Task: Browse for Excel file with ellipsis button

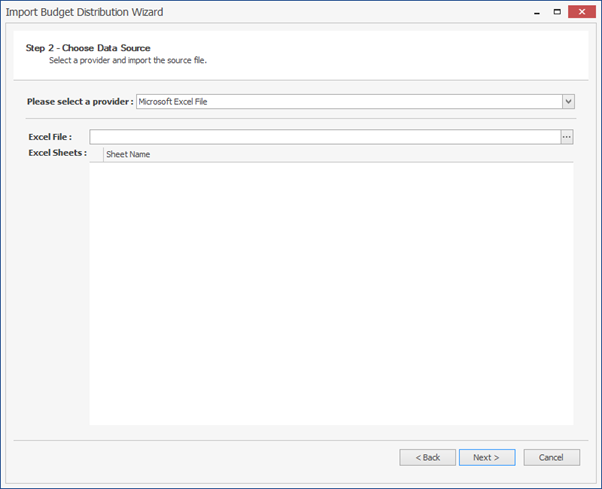Action: click(567, 137)
